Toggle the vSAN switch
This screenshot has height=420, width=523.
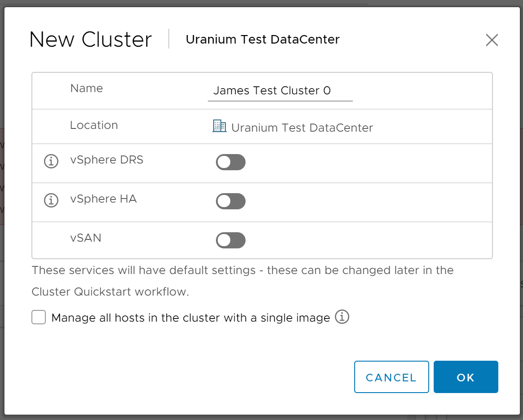(231, 240)
